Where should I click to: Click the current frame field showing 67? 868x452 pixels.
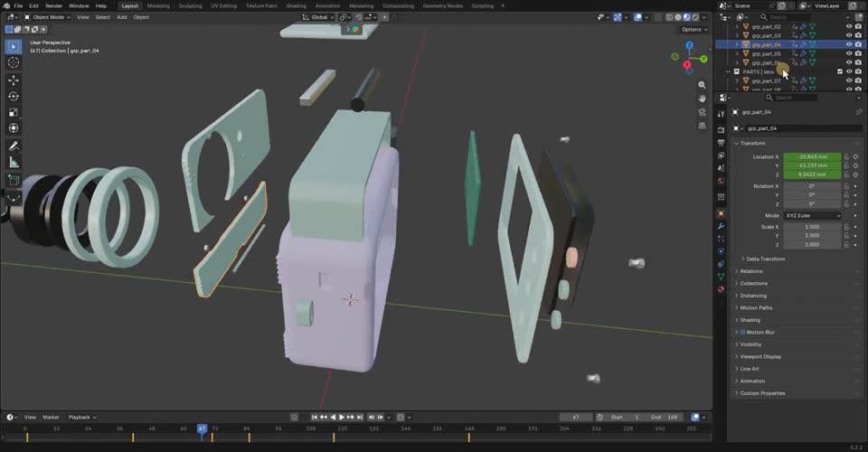click(576, 417)
